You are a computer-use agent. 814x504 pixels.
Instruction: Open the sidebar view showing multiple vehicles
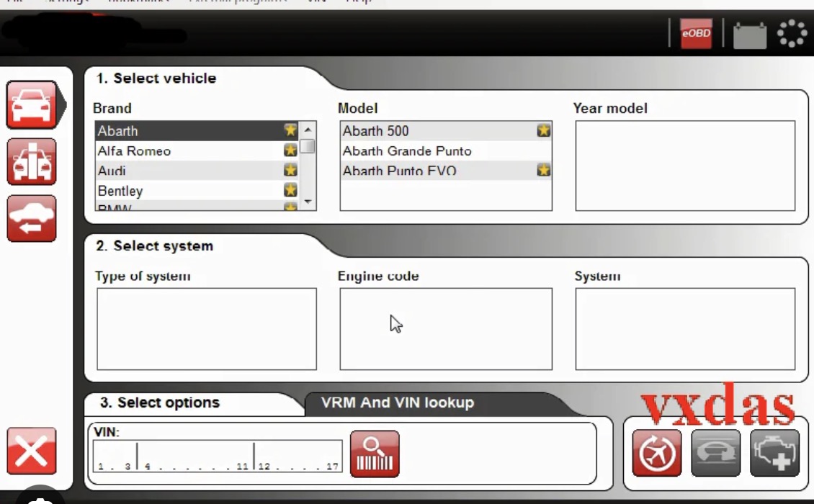pos(32,161)
